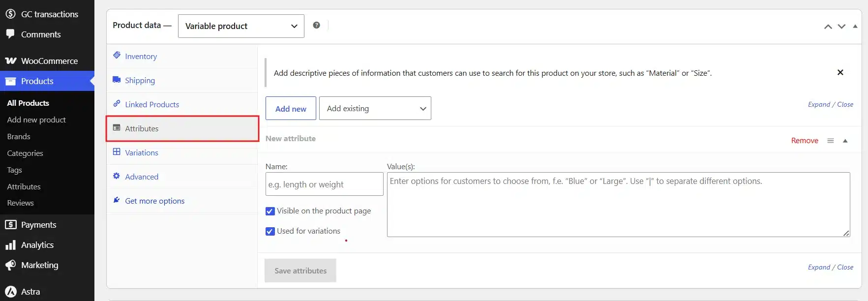Collapse the New attribute section triangle
The image size is (868, 301).
845,141
